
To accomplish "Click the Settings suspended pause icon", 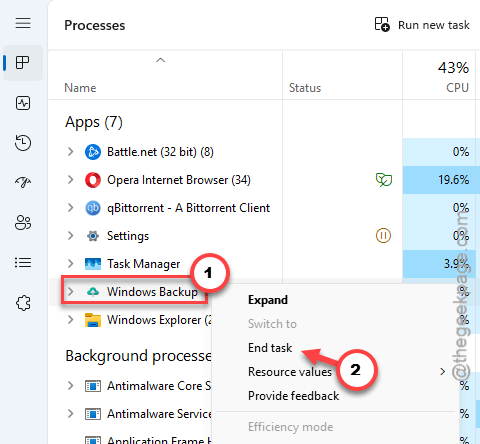I will [383, 236].
